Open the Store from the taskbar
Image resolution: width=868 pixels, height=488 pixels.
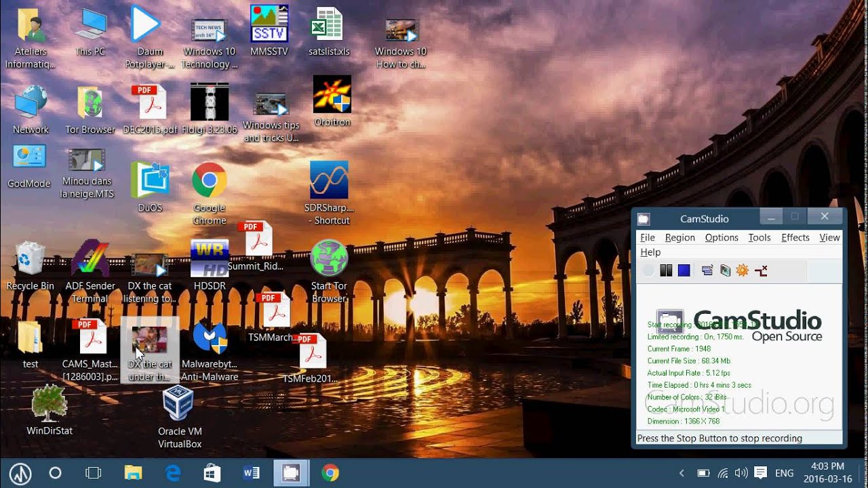212,473
